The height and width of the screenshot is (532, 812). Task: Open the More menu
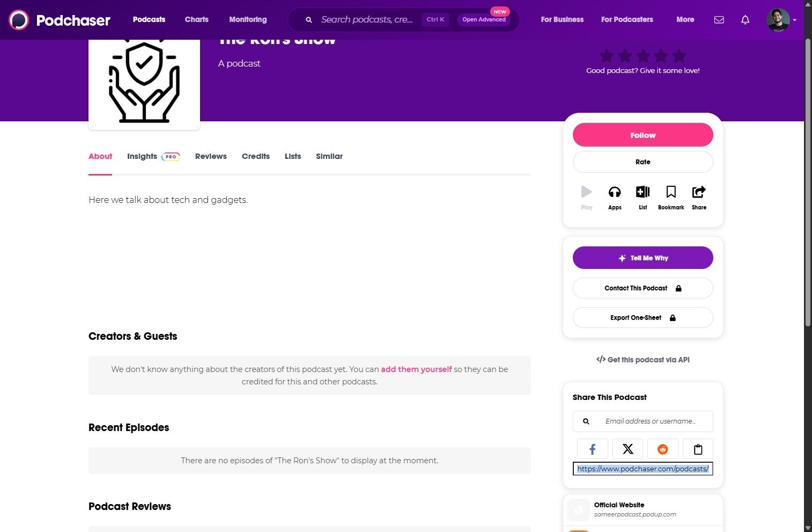tap(685, 19)
